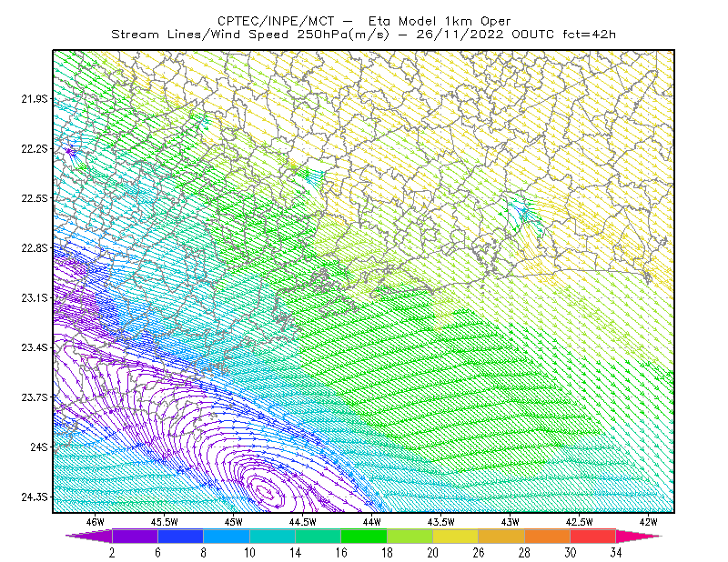
Task: Click the 22.8S latitude label
Action: [x=34, y=248]
